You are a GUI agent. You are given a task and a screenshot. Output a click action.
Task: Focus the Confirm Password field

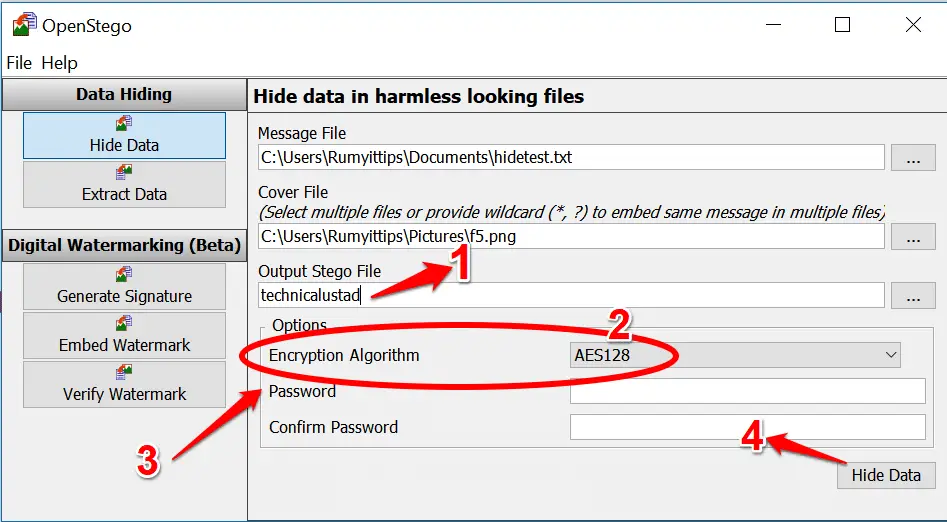point(748,427)
